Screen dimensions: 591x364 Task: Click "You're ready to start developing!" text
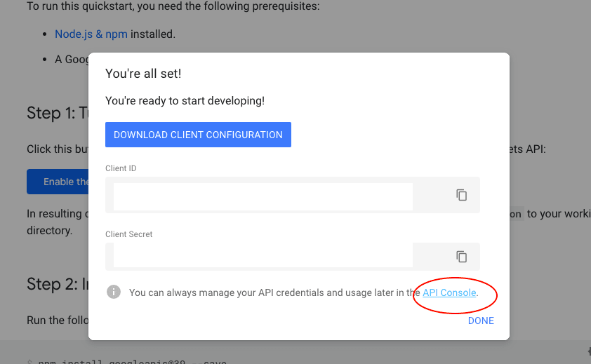185,101
